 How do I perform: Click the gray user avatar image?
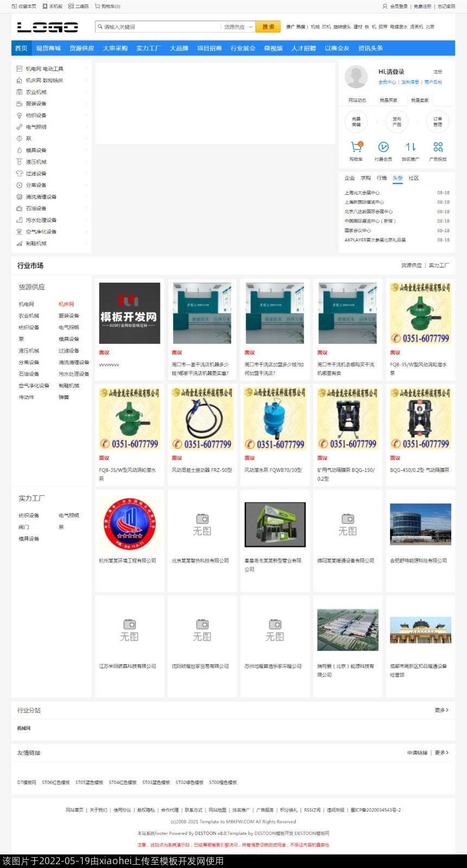356,76
